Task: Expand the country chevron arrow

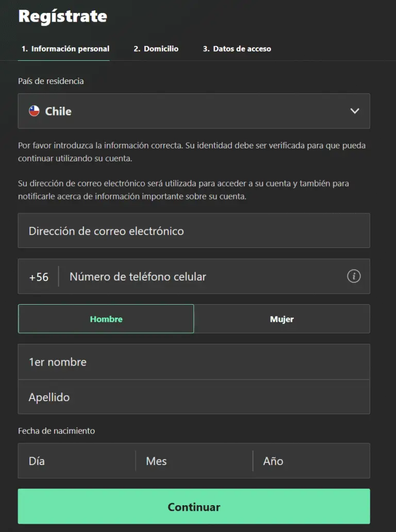Action: pyautogui.click(x=354, y=111)
